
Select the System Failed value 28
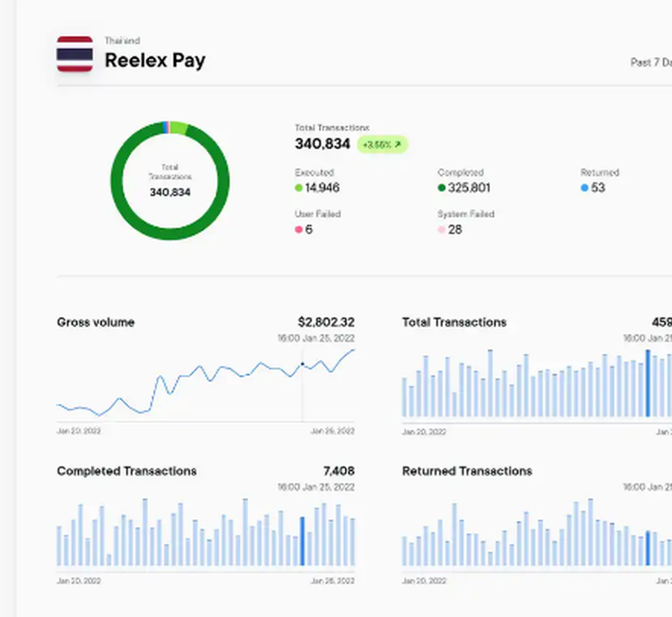tap(455, 230)
